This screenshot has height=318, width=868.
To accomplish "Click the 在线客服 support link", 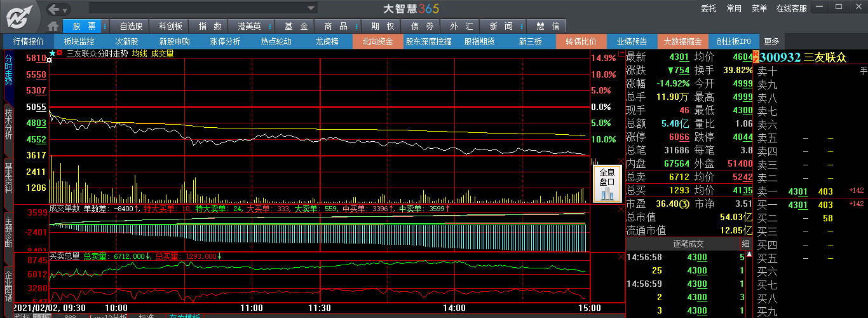I will pos(791,9).
